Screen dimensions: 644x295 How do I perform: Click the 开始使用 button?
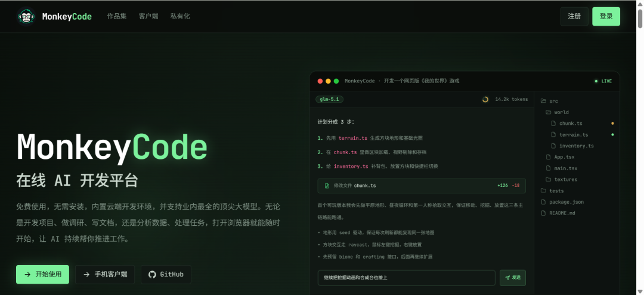[x=43, y=275]
